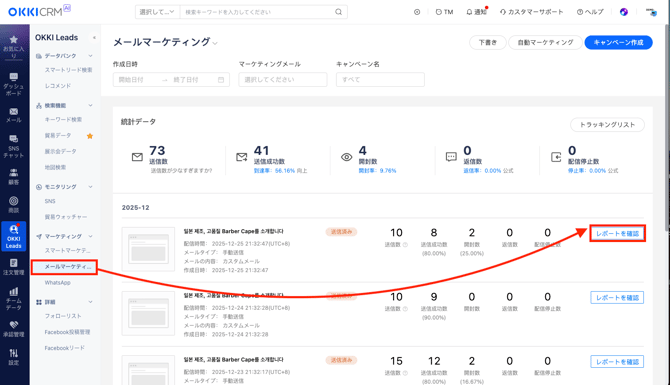Open キーワード検索 in sidebar
Image resolution: width=670 pixels, height=385 pixels.
63,120
